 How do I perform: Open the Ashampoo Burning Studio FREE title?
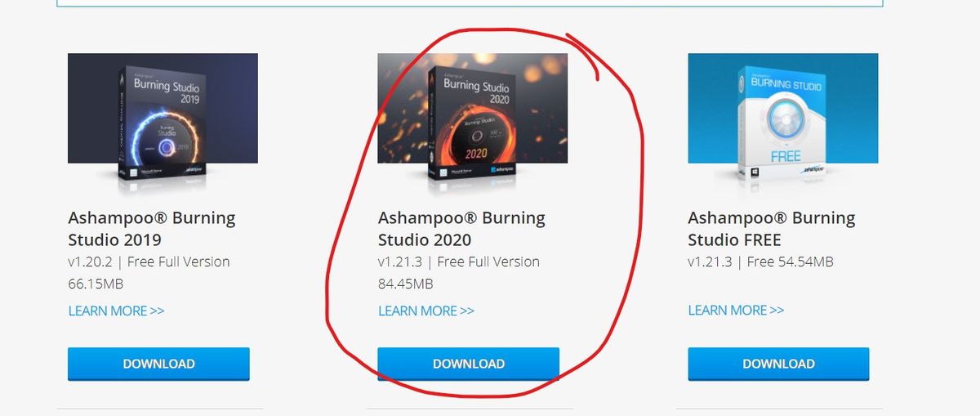tap(772, 229)
